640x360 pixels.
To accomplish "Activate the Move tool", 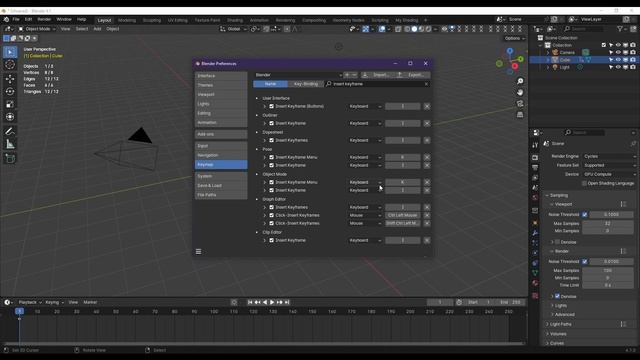I will 10,79.
